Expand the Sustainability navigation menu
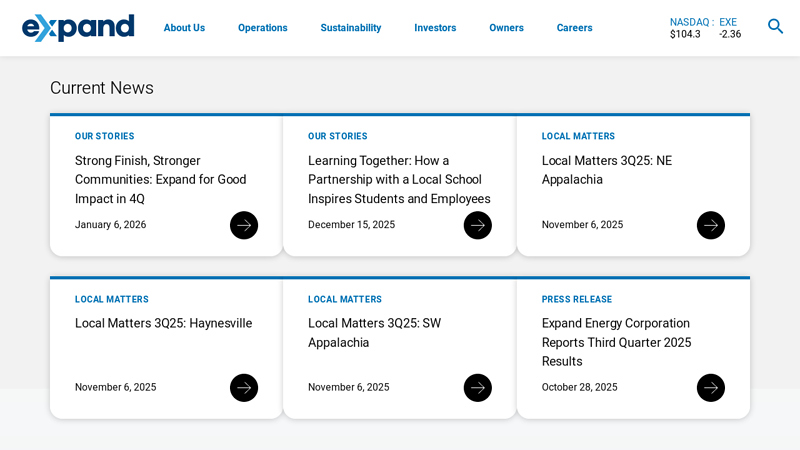The image size is (800, 450). click(x=350, y=28)
